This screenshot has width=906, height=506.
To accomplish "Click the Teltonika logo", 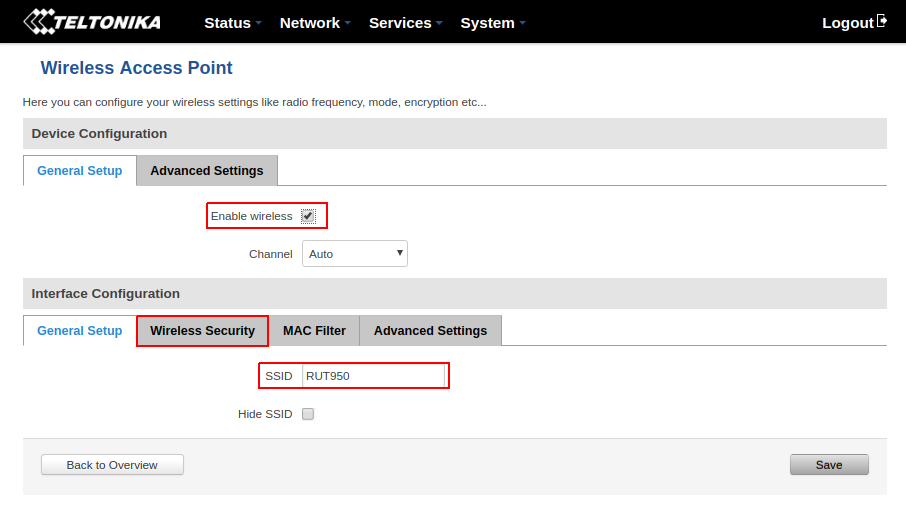I will tap(91, 21).
